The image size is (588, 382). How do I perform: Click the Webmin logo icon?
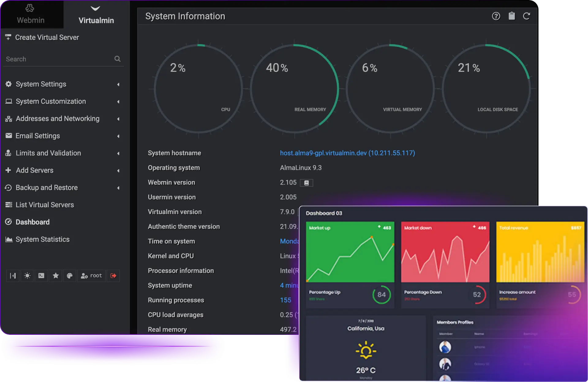click(x=30, y=8)
